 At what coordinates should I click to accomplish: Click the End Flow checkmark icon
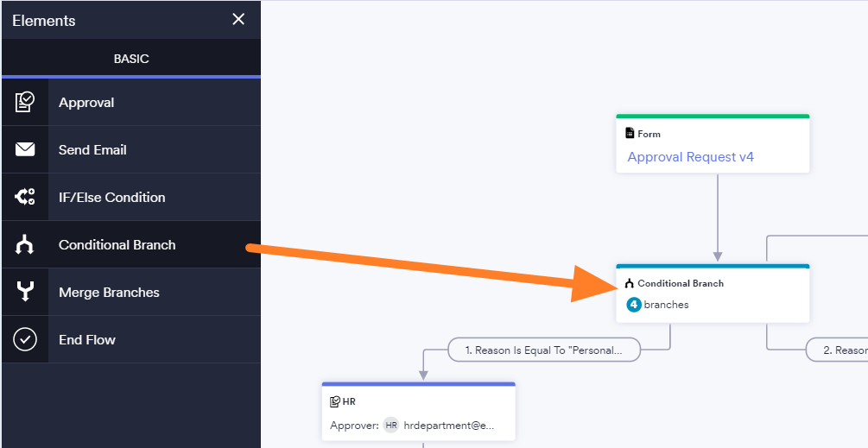25,340
